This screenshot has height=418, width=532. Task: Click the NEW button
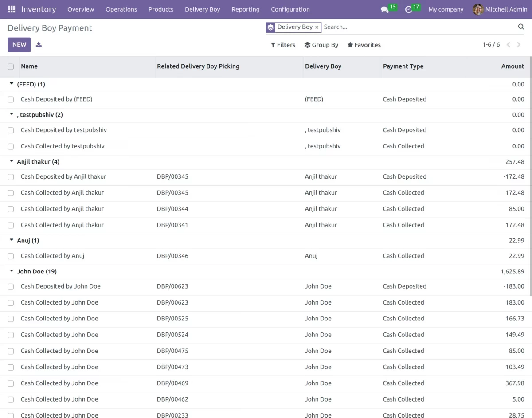coord(19,45)
